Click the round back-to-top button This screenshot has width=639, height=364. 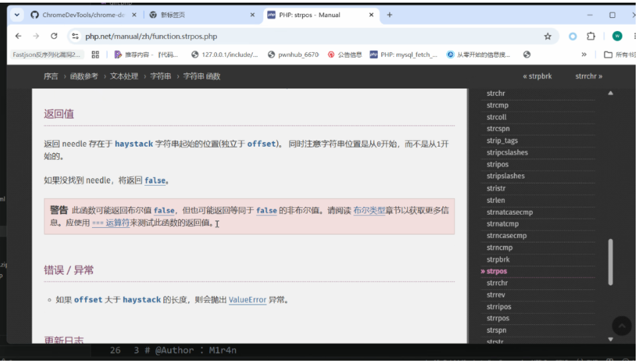(622, 326)
